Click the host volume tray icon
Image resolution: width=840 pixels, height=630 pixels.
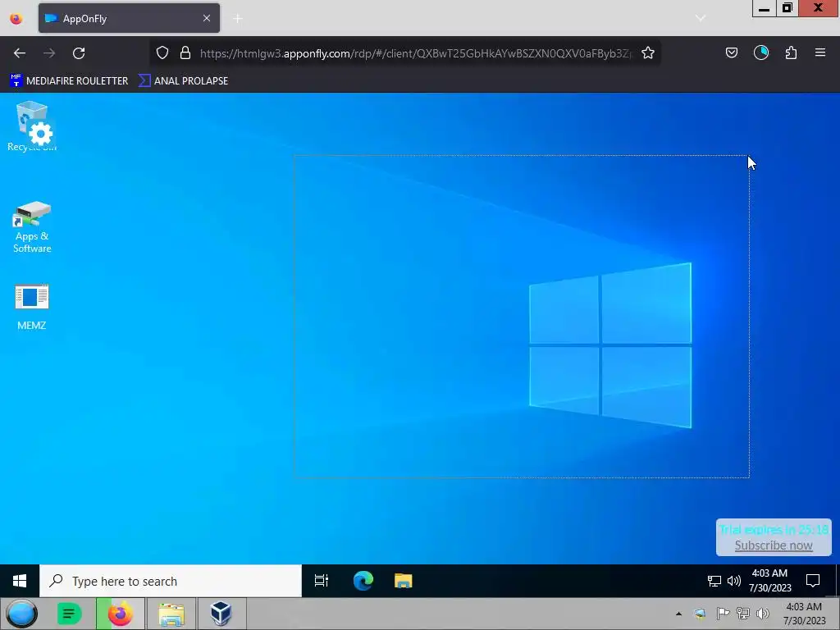click(762, 614)
